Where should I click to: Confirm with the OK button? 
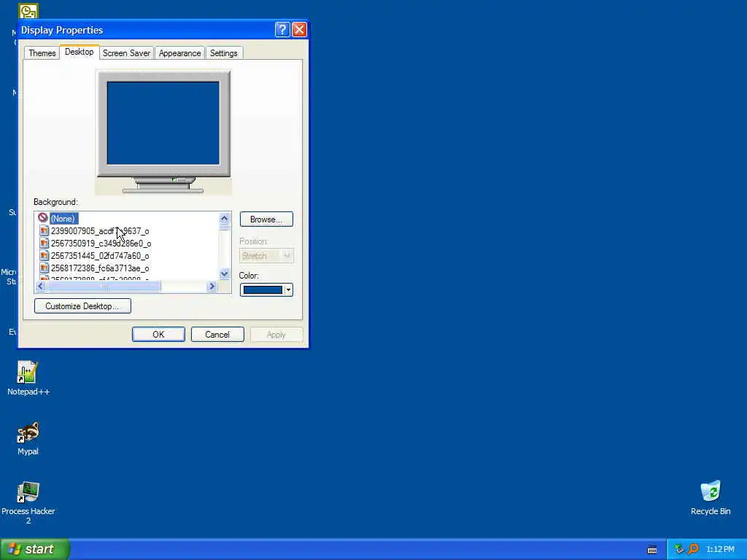coord(158,334)
